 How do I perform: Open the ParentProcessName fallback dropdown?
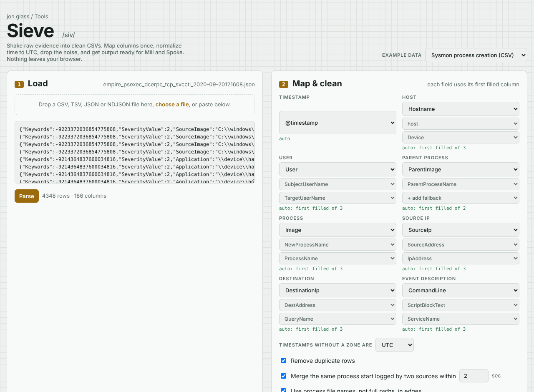coord(461,184)
